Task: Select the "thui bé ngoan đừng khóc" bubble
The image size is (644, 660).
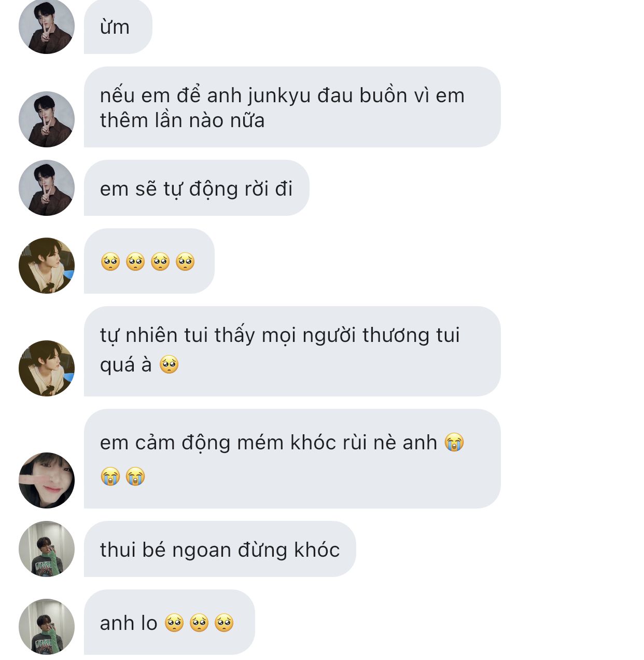Action: 220,549
